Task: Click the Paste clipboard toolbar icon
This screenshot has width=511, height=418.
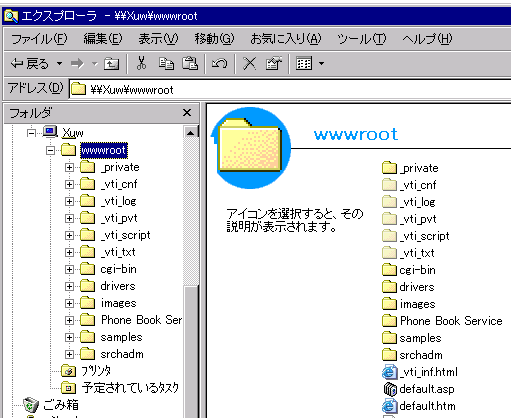Action: click(x=190, y=63)
